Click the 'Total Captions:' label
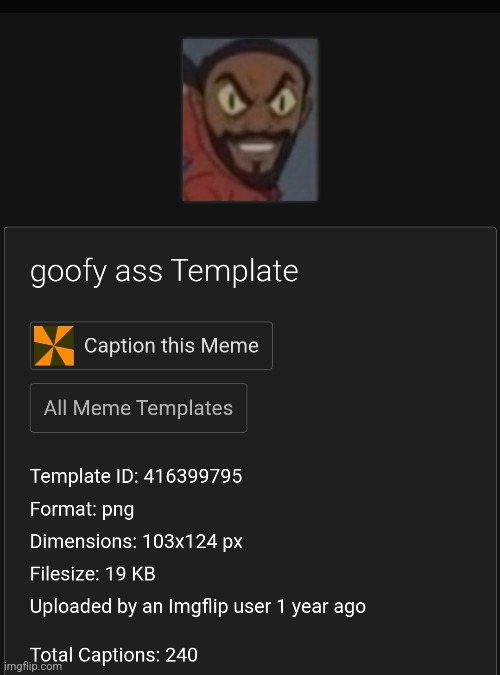Screen dimensions: 500x675 [x=95, y=655]
